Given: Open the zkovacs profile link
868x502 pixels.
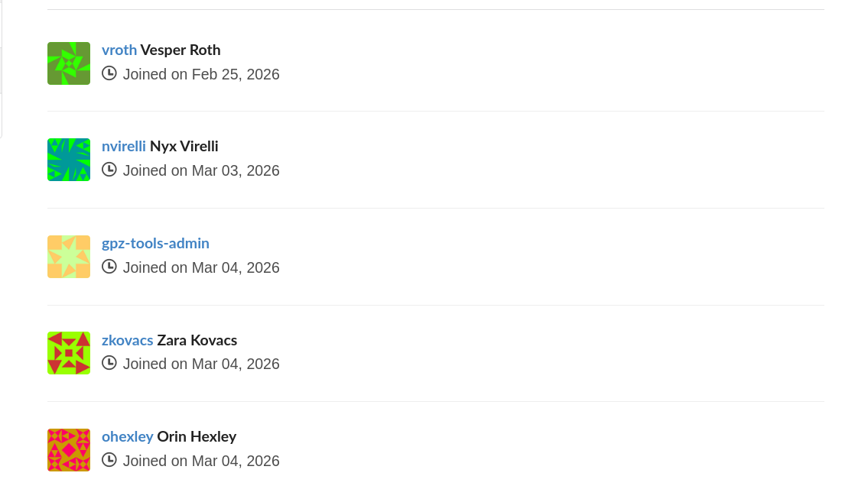Looking at the screenshot, I should point(127,340).
